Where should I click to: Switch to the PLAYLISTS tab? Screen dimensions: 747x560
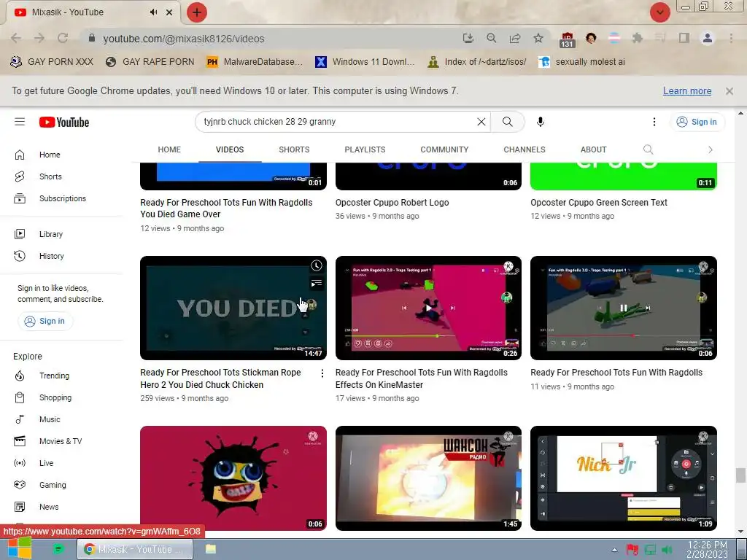click(365, 149)
